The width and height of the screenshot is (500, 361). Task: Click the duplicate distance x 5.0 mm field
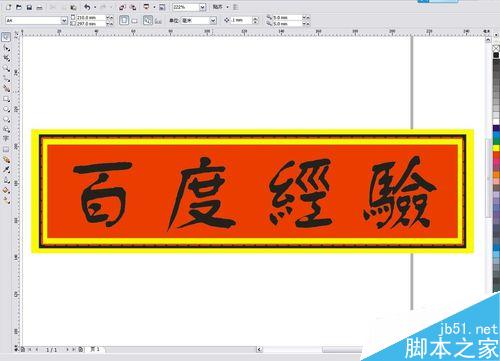point(287,17)
